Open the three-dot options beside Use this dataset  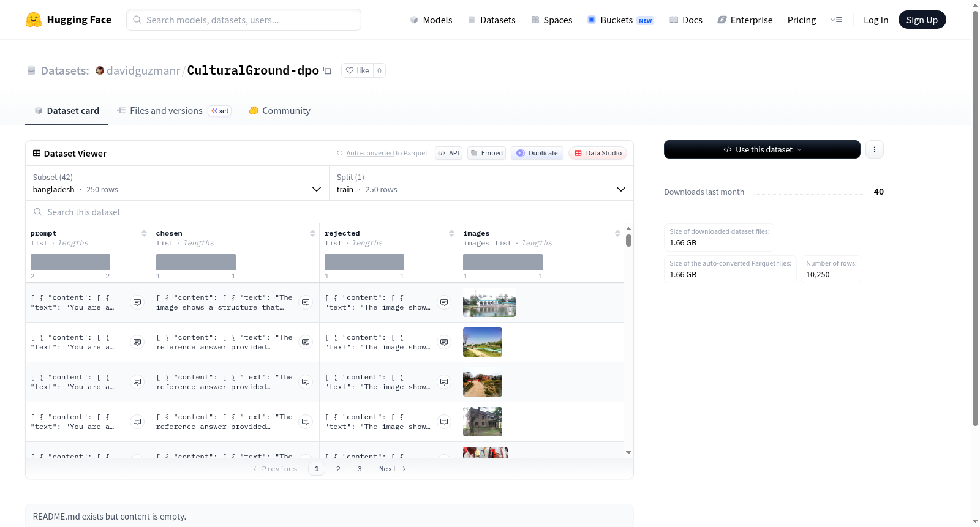pos(875,149)
